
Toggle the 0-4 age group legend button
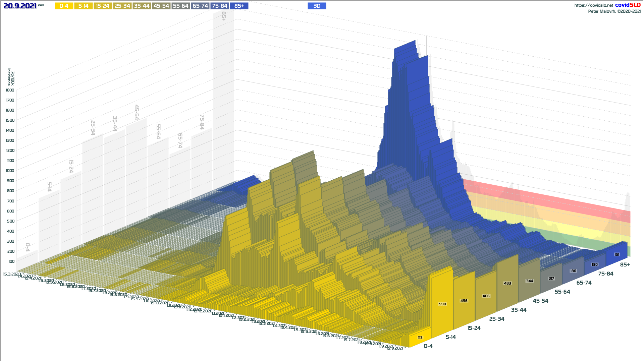click(64, 6)
